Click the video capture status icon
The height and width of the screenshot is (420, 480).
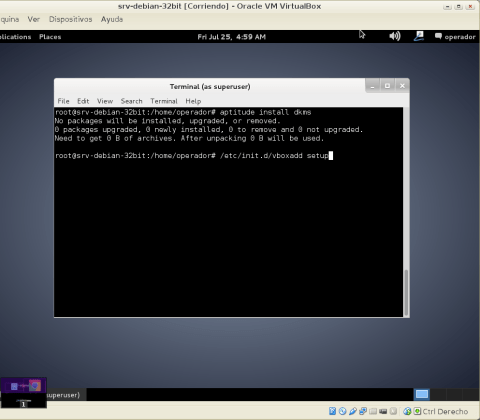coord(383,411)
